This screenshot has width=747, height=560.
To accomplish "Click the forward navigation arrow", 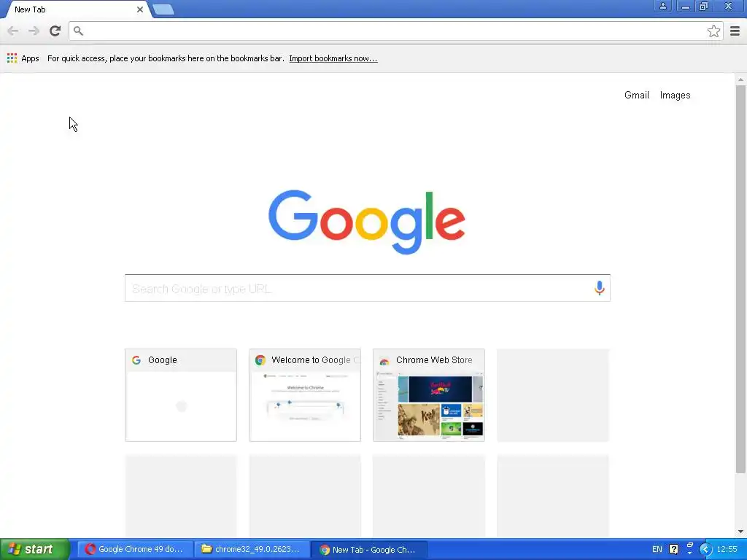I will point(34,31).
